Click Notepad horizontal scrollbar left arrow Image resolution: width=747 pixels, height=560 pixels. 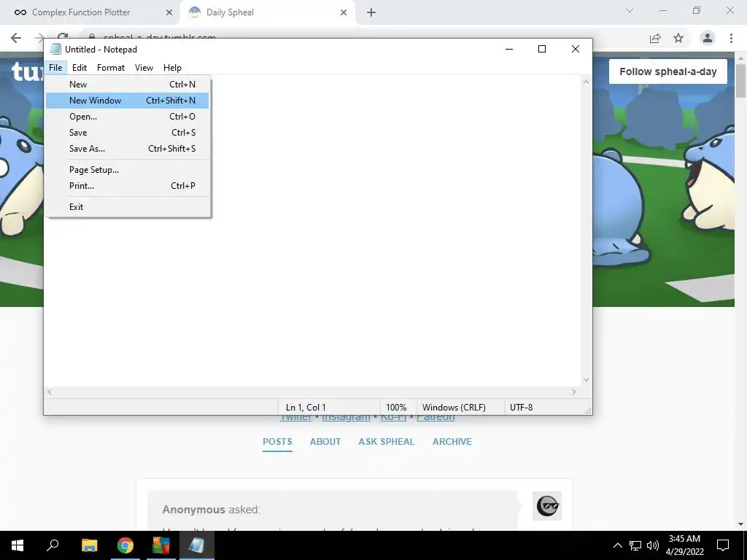tap(50, 392)
